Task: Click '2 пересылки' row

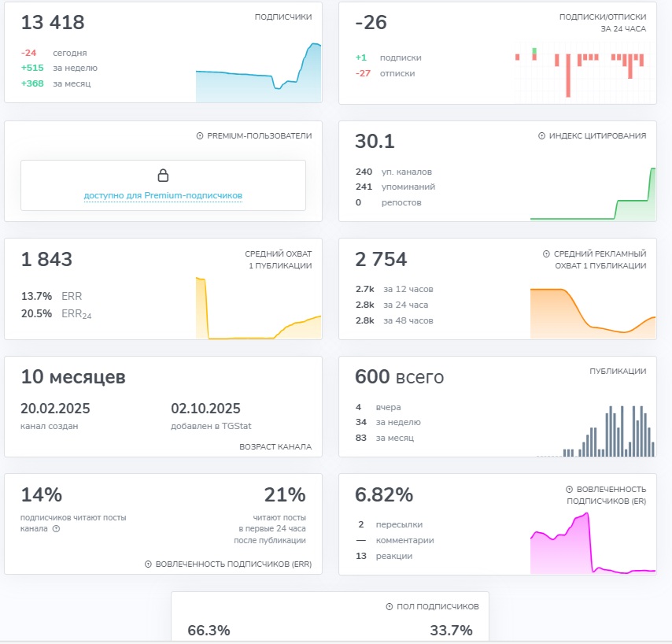Action: pos(390,525)
